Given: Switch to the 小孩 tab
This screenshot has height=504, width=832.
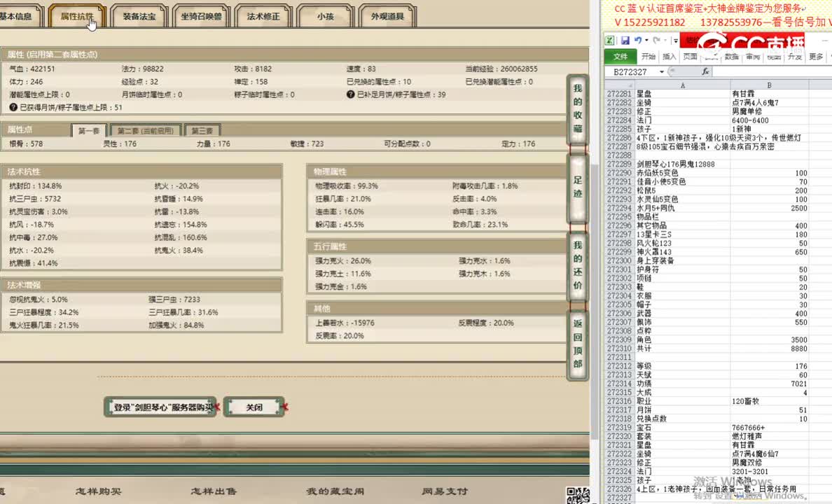Looking at the screenshot, I should 325,16.
